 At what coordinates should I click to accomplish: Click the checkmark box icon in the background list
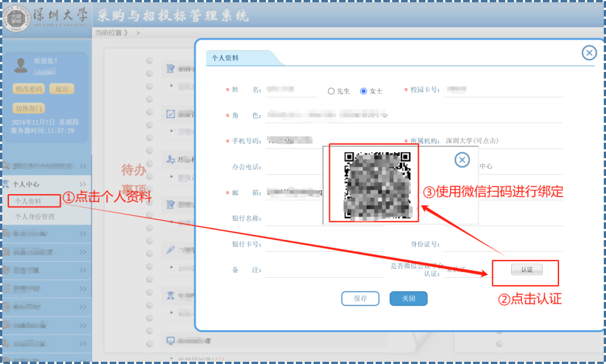point(171,114)
